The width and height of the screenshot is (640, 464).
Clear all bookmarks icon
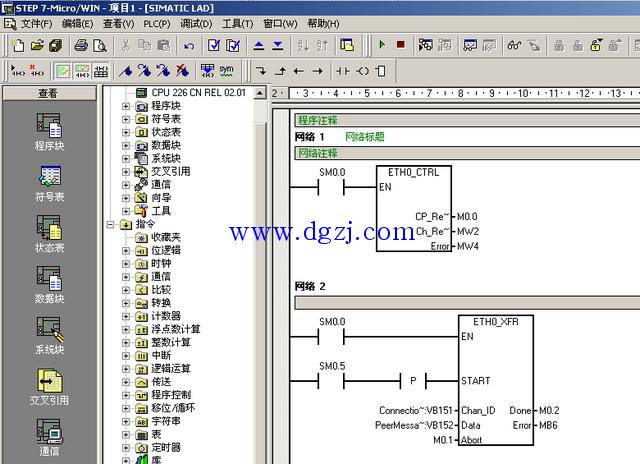[x=182, y=71]
